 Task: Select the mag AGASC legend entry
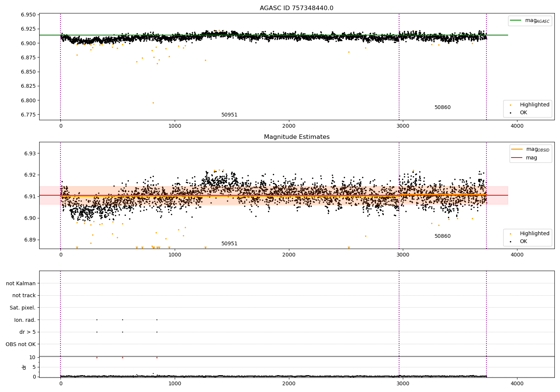(530, 21)
